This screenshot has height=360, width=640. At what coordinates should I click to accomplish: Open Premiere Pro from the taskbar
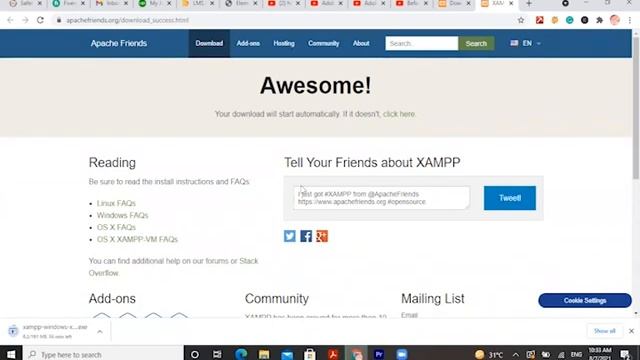click(379, 354)
